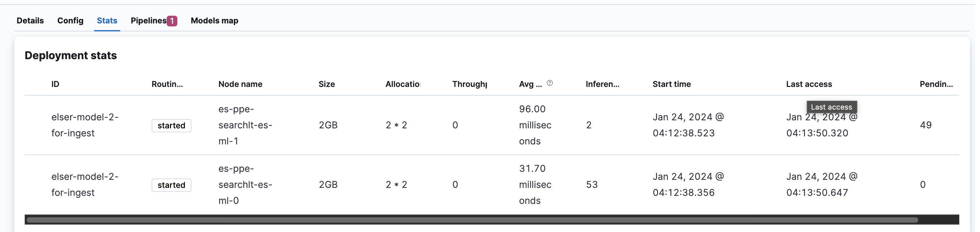Click the 31.70 milliseconds average cell
This screenshot has width=980, height=232.
(535, 185)
